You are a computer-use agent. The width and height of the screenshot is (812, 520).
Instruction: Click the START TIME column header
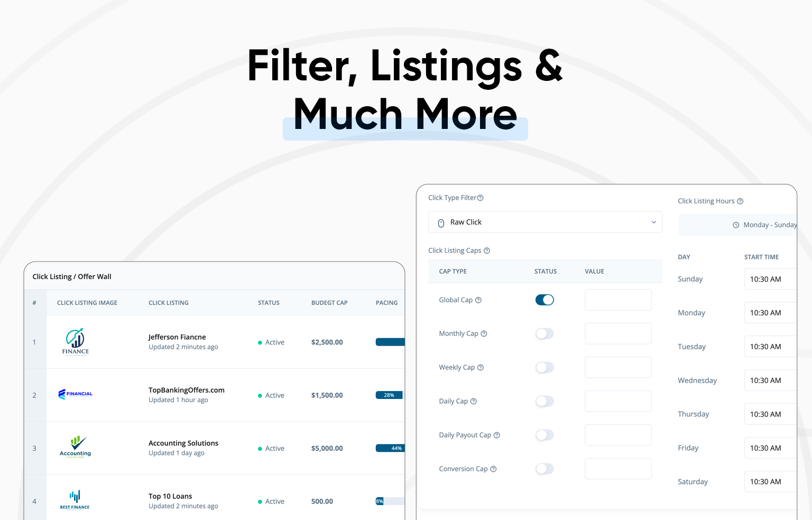pyautogui.click(x=761, y=257)
